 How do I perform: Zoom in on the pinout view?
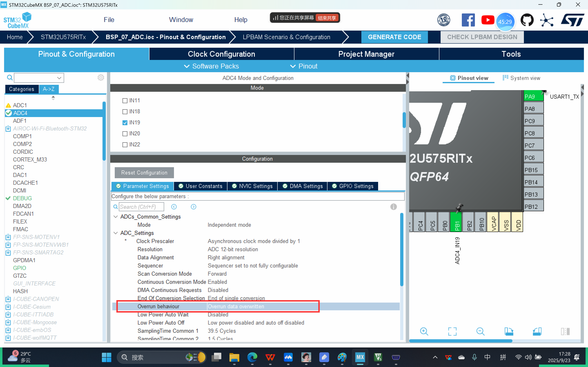(424, 331)
